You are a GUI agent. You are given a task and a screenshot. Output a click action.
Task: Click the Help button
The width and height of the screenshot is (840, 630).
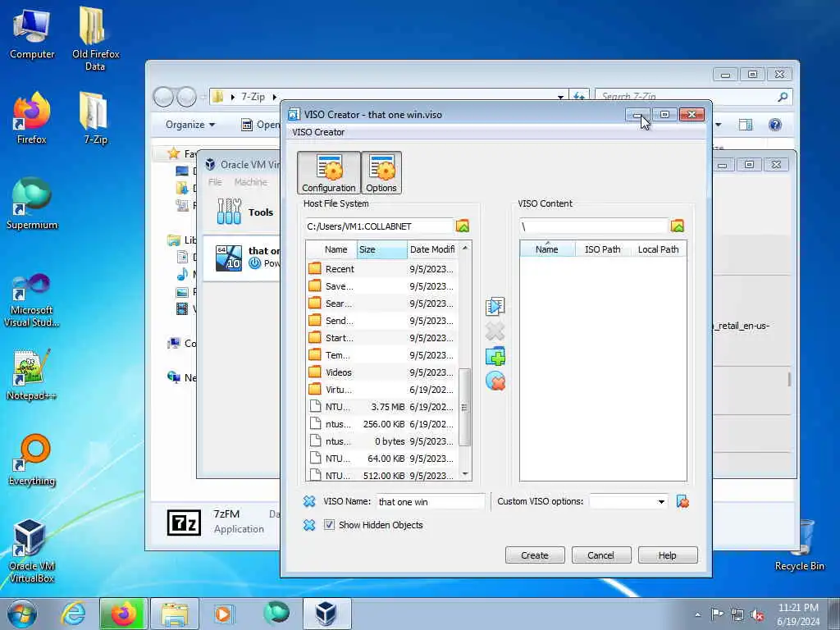pyautogui.click(x=668, y=555)
